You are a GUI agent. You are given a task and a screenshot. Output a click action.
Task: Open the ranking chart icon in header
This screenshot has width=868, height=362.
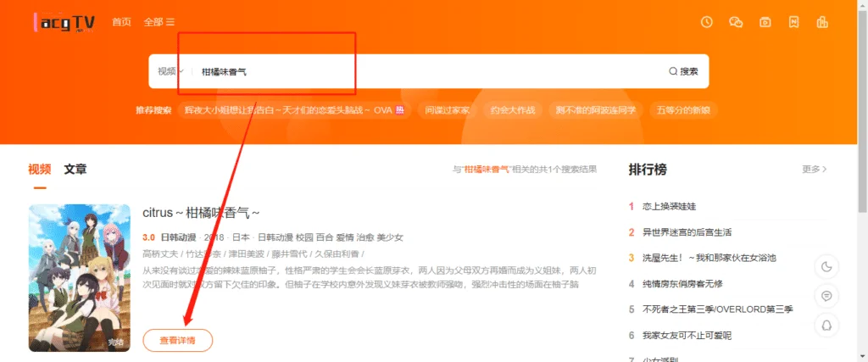[x=822, y=22]
